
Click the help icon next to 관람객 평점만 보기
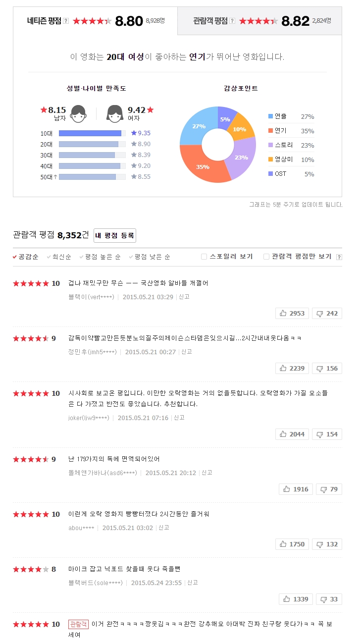pyautogui.click(x=339, y=257)
